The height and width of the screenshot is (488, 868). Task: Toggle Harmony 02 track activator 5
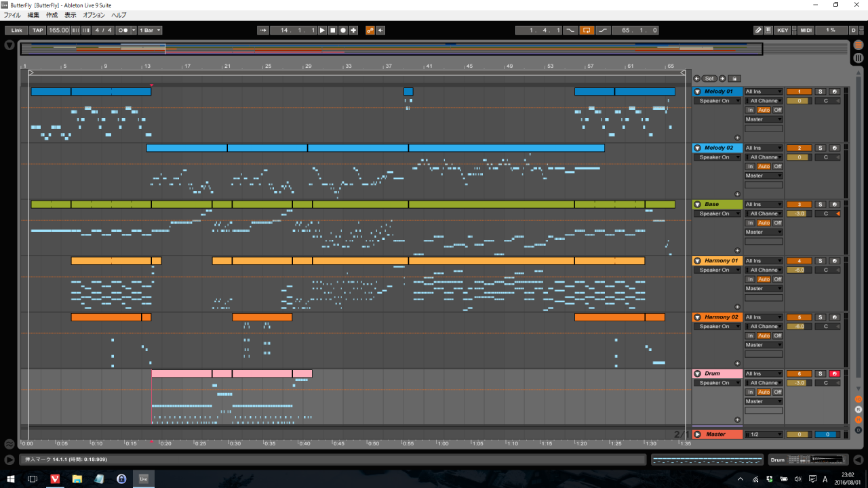tap(799, 317)
